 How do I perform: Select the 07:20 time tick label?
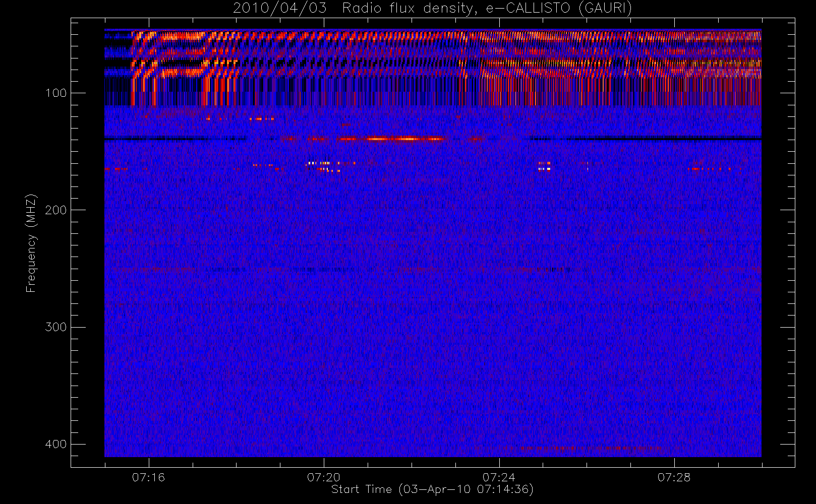(324, 477)
